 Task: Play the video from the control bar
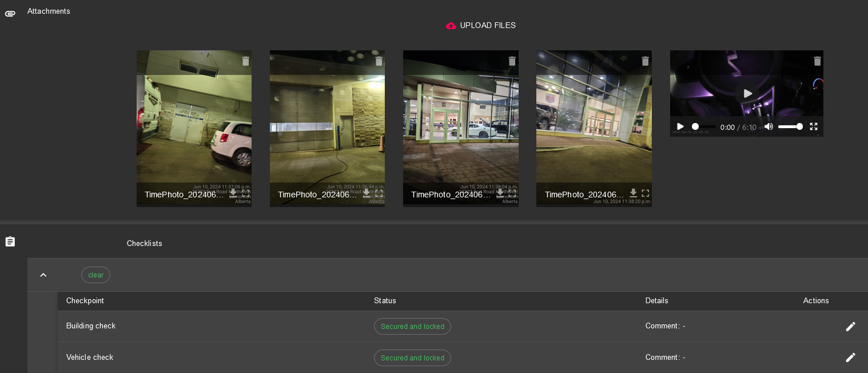tap(680, 126)
